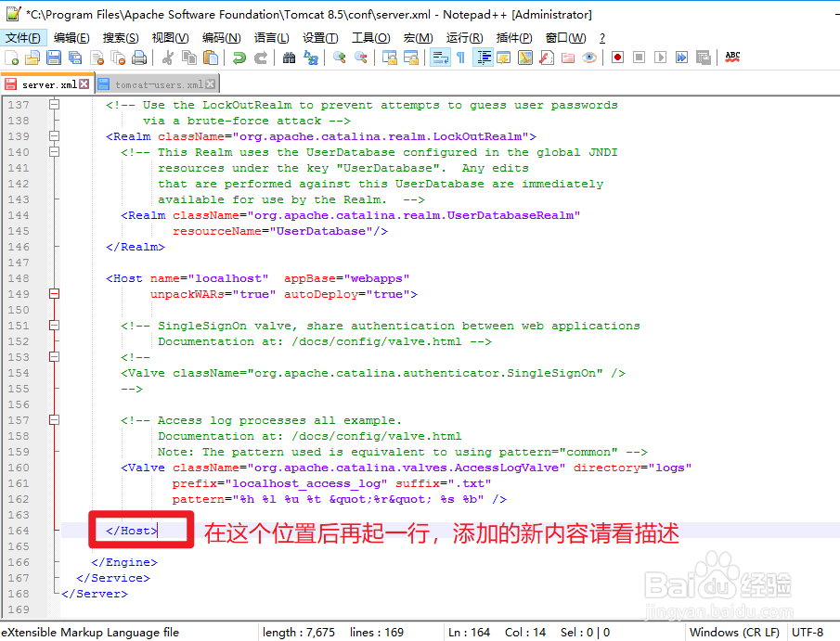Image resolution: width=840 pixels, height=641 pixels.
Task: Redo the last undone edit
Action: tap(261, 58)
